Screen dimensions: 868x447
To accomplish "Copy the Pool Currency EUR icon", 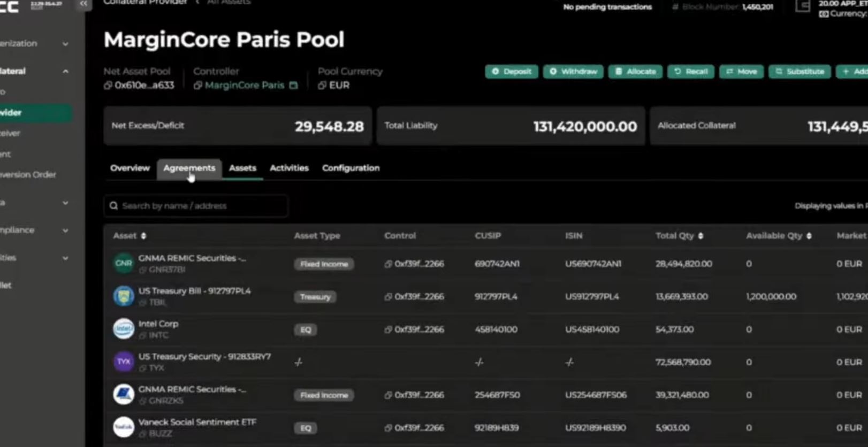I will coord(322,86).
